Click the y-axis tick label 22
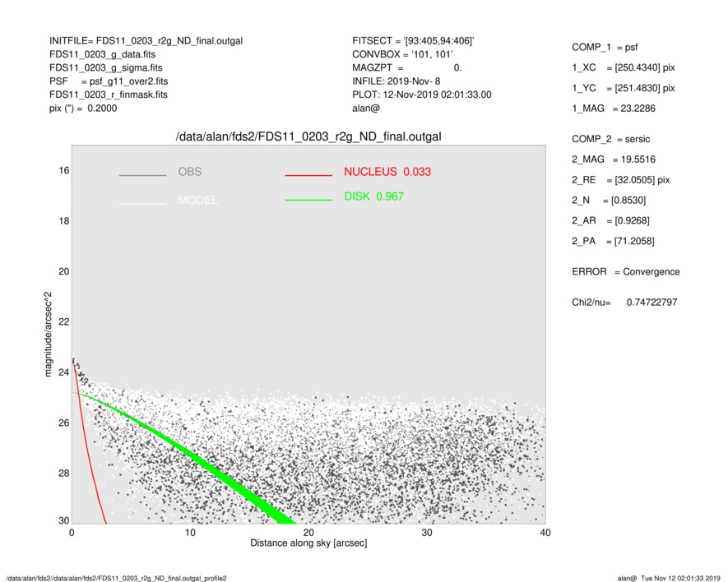Screen dimensions: 728x582 [x=63, y=321]
